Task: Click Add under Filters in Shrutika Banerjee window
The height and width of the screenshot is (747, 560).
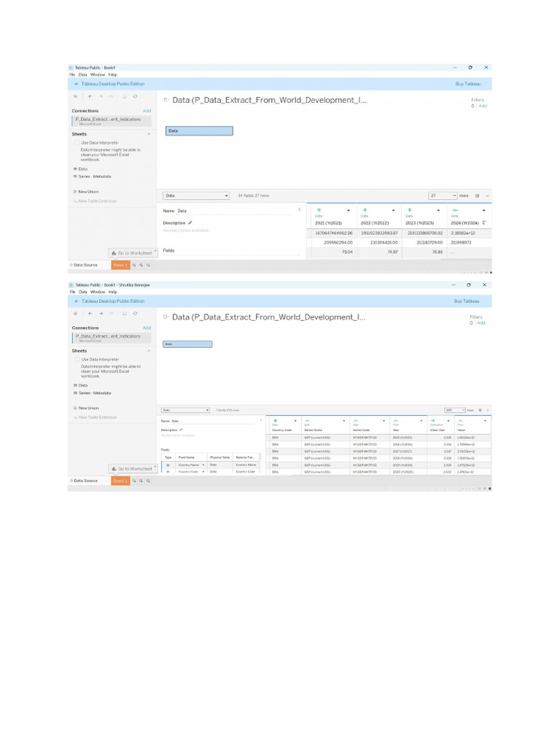Action: coord(481,322)
